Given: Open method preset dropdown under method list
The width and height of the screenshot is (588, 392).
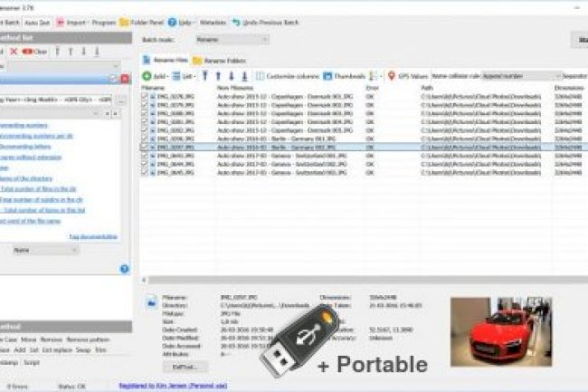Looking at the screenshot, I should pyautogui.click(x=63, y=67).
